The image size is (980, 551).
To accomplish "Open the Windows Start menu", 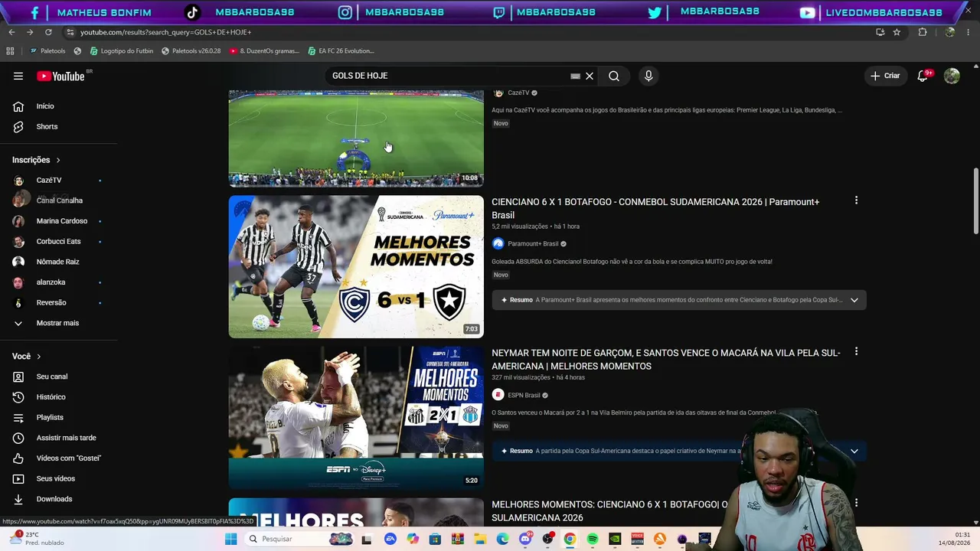I will pos(231,540).
